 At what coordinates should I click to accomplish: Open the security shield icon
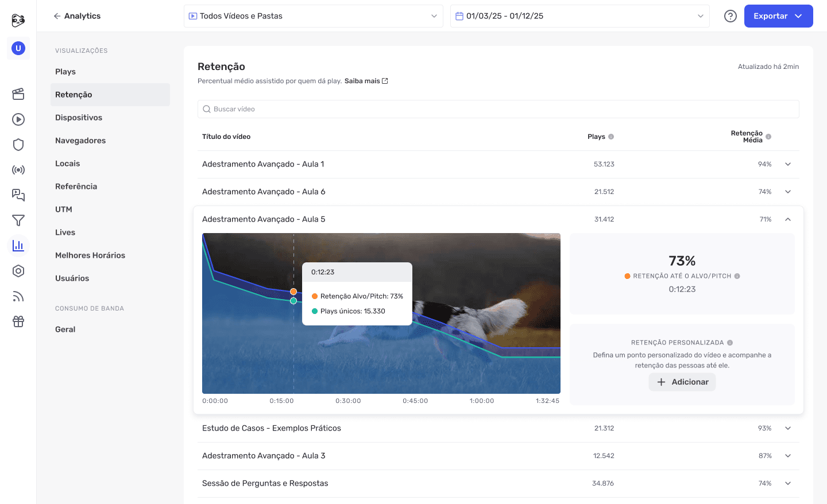pyautogui.click(x=18, y=145)
